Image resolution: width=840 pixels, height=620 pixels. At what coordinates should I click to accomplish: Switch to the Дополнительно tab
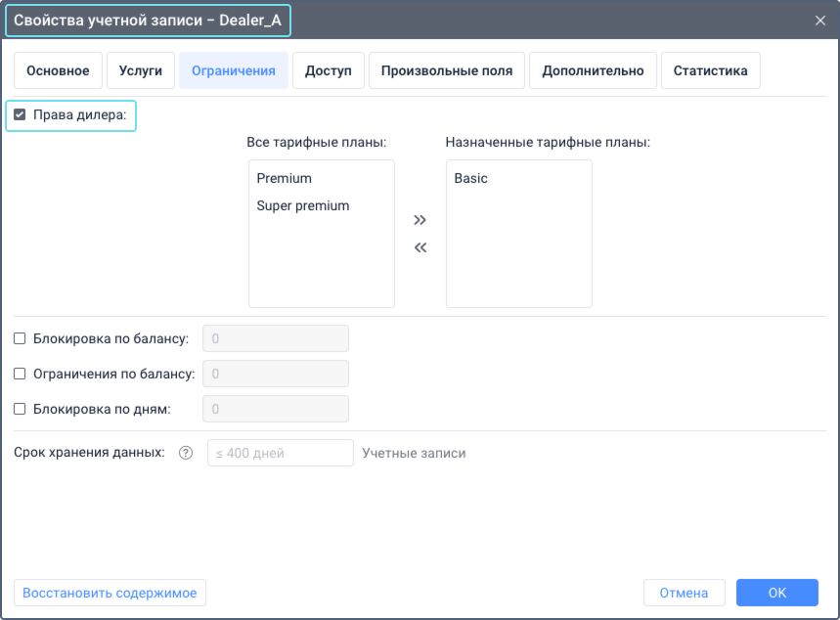(593, 69)
